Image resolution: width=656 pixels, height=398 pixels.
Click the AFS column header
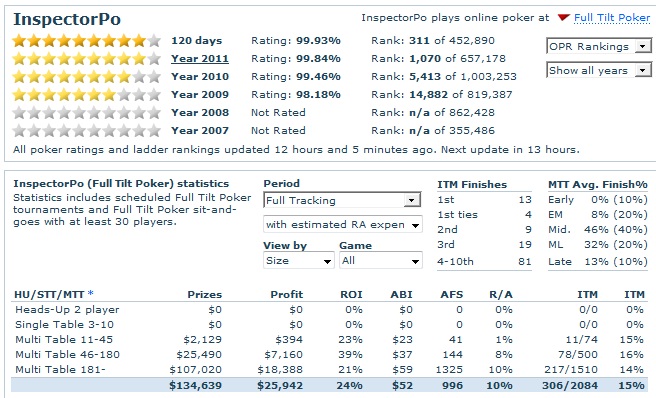pos(452,294)
